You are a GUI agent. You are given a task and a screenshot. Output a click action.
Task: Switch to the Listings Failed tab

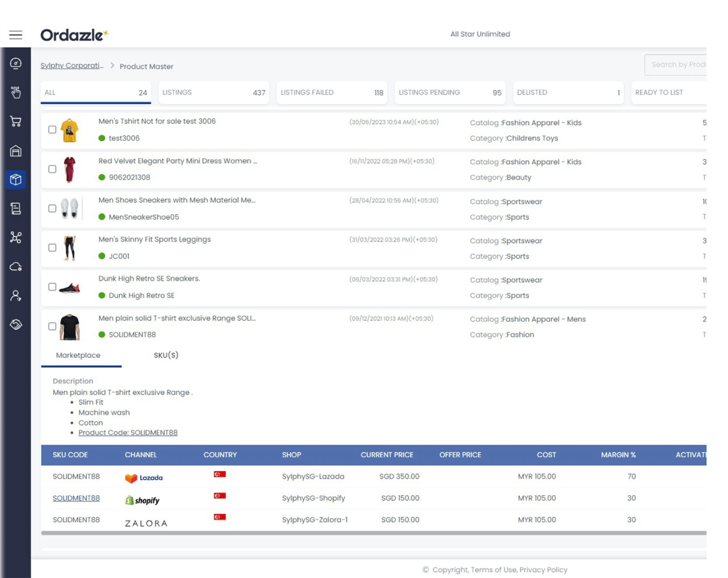tap(331, 92)
